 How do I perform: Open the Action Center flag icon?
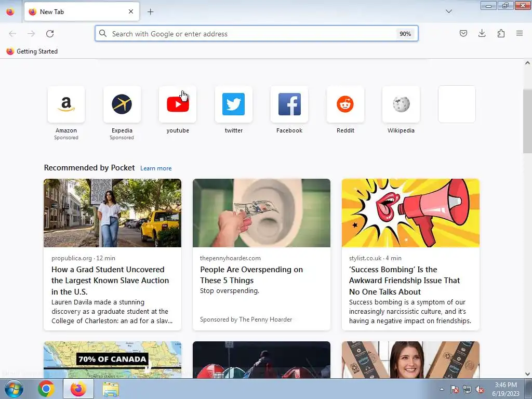[455, 390]
